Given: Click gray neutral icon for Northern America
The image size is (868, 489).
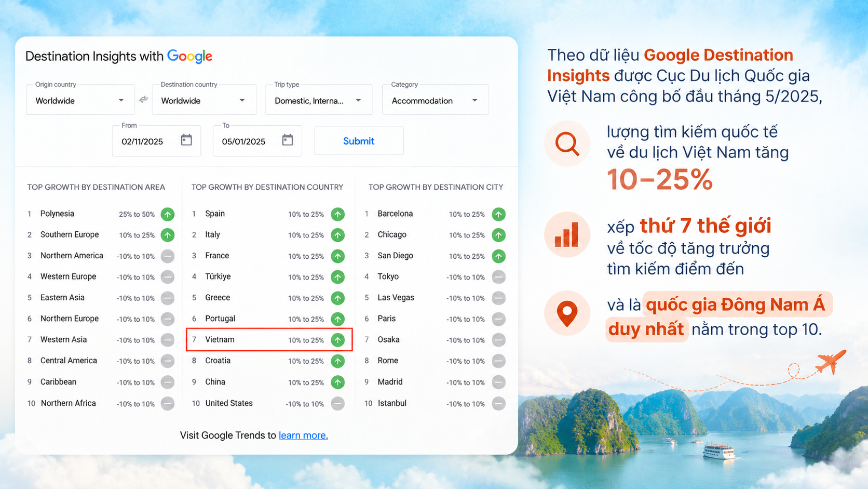Looking at the screenshot, I should tap(167, 256).
